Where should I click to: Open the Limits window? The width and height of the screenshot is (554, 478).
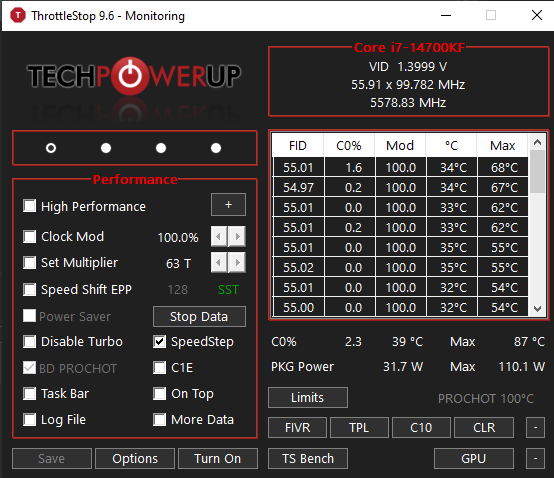[308, 397]
